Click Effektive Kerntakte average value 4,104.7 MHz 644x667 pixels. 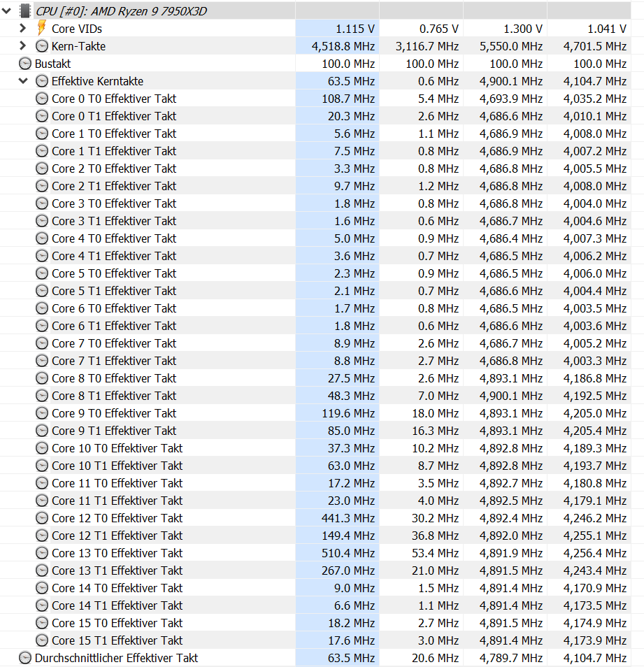pyautogui.click(x=594, y=81)
